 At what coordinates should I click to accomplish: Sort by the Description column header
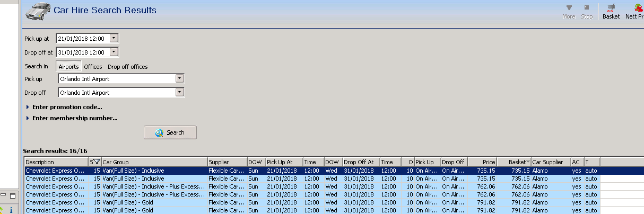click(56, 162)
